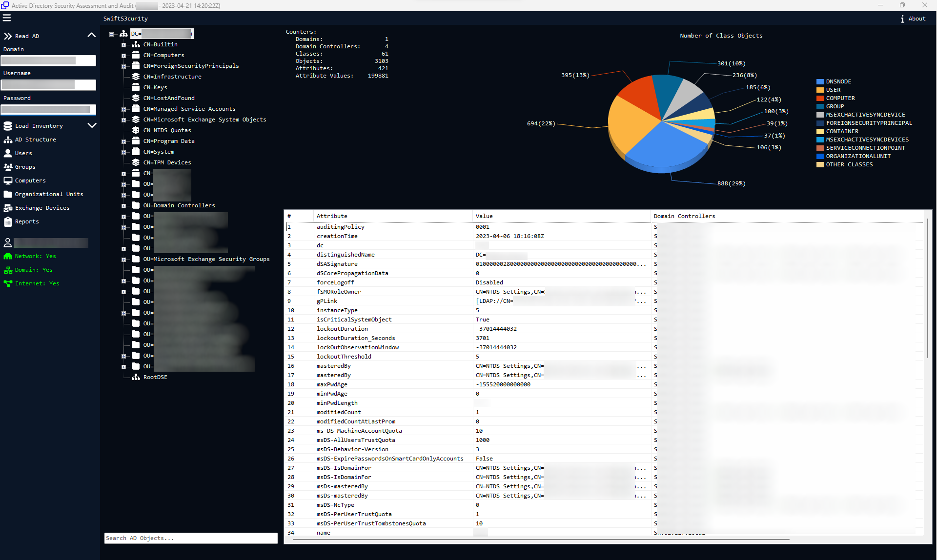The image size is (937, 560).
Task: Click the CN=TPM Devices icon
Action: point(136,162)
